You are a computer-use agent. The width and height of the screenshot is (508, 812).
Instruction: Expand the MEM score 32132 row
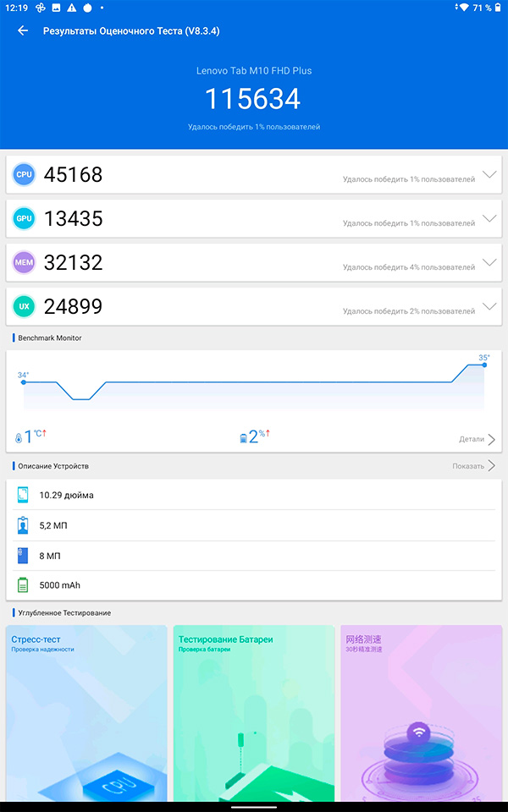pyautogui.click(x=489, y=262)
